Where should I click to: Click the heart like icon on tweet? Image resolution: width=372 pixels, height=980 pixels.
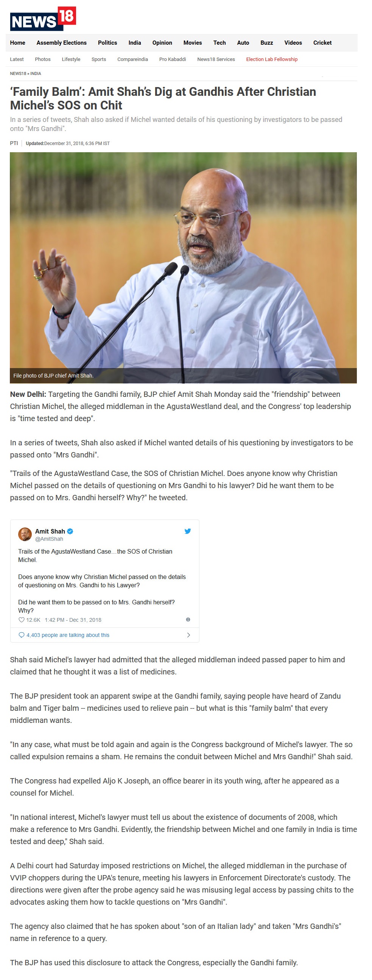coord(22,620)
